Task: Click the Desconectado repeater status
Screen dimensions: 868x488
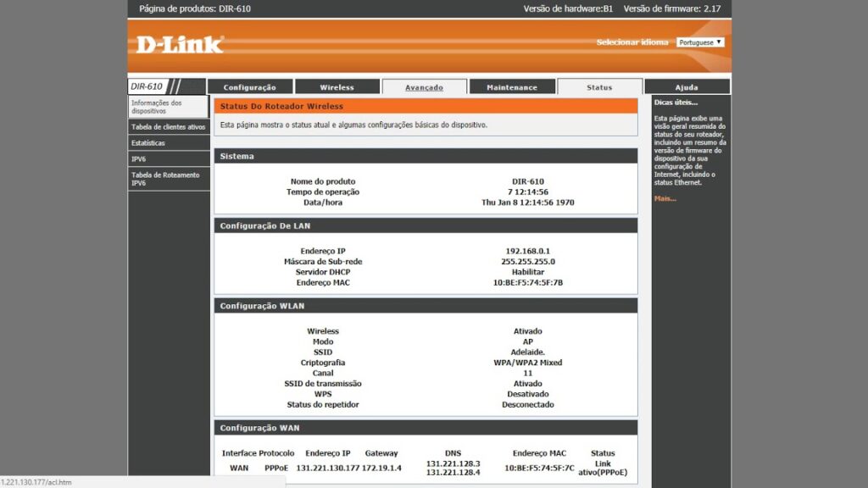Action: pyautogui.click(x=527, y=405)
